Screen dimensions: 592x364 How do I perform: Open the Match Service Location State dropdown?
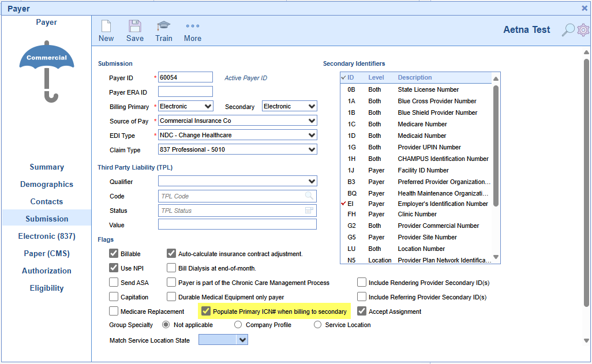tap(242, 340)
